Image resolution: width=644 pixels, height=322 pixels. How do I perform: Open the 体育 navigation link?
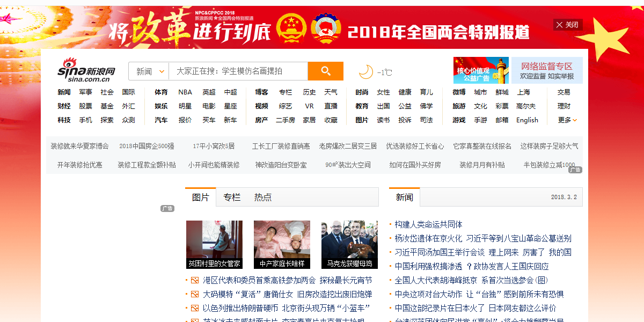click(x=161, y=92)
